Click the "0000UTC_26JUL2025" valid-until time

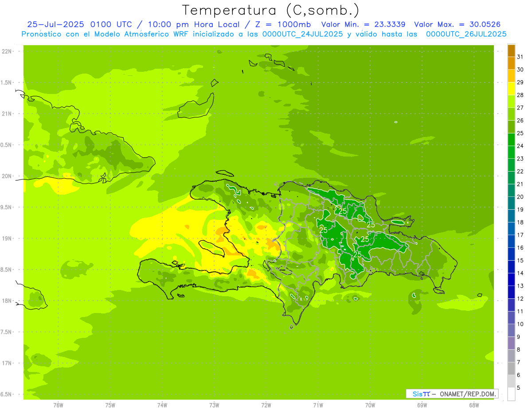coord(466,34)
